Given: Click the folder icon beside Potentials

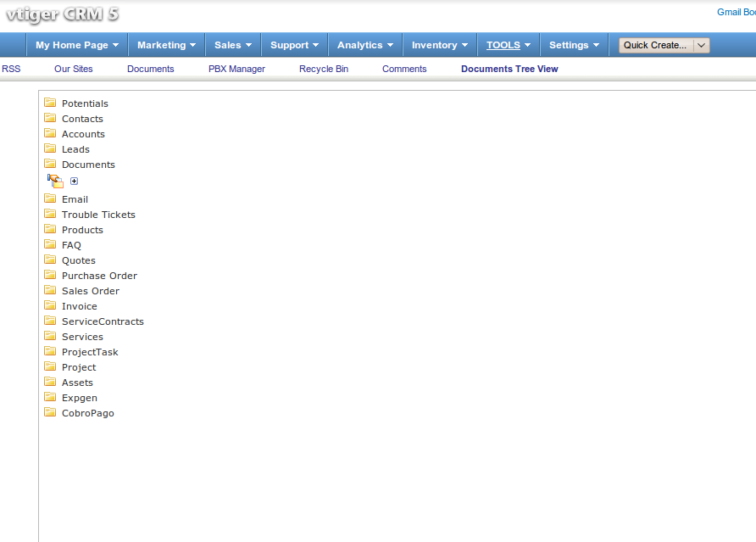Looking at the screenshot, I should tap(50, 103).
